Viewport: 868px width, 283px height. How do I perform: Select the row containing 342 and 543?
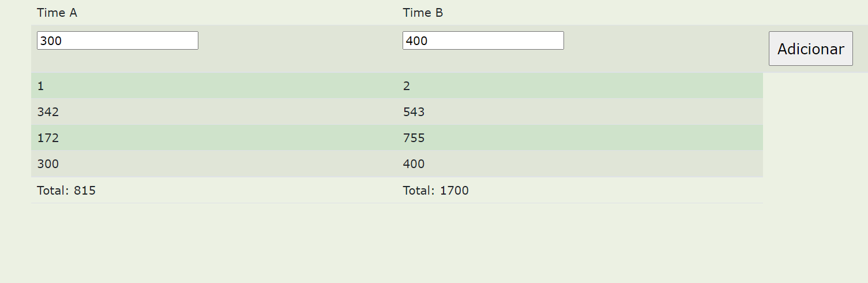397,112
